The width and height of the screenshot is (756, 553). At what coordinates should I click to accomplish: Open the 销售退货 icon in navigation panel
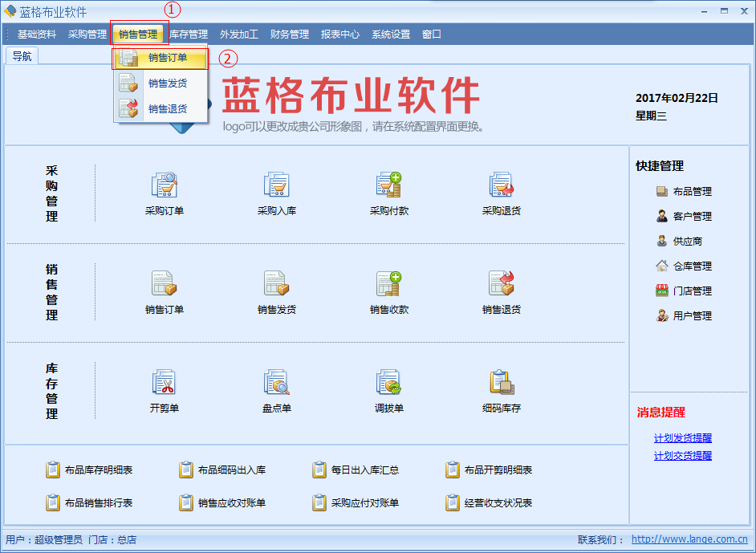[502, 284]
